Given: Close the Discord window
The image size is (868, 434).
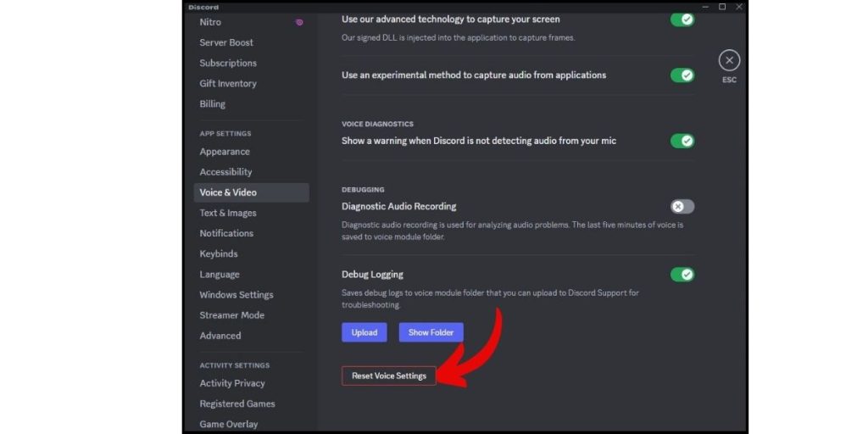Looking at the screenshot, I should 739,7.
